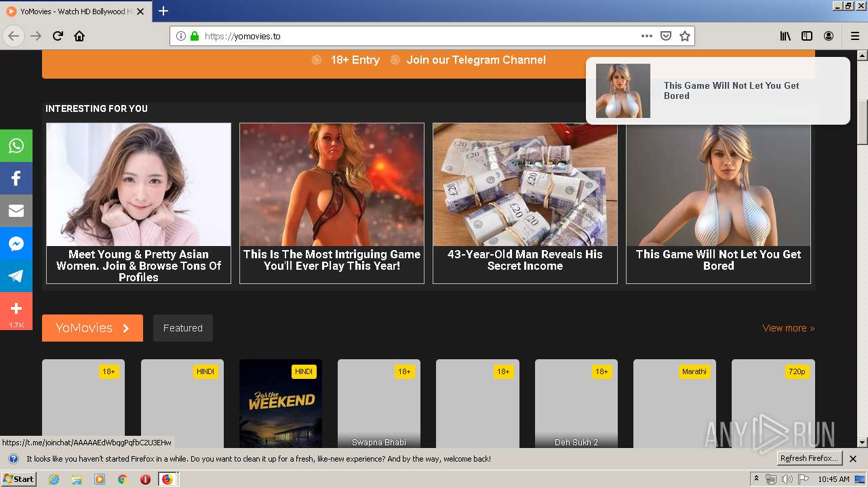This screenshot has width=868, height=488.
Task: Share page on Facebook
Action: click(x=16, y=178)
